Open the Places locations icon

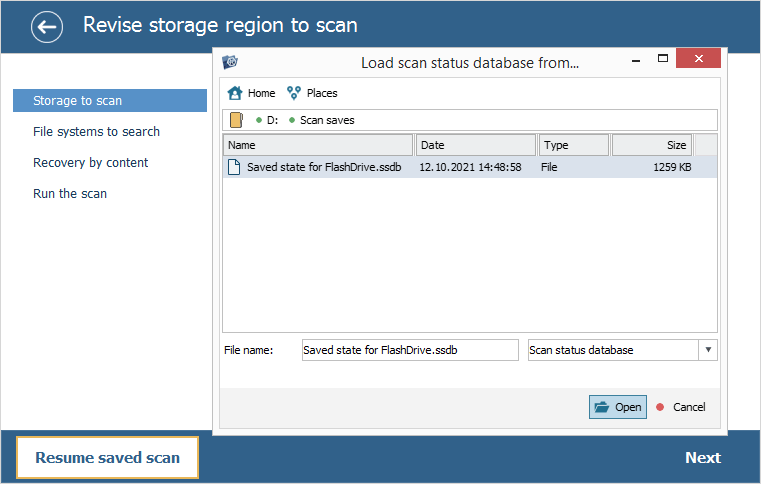click(x=294, y=93)
